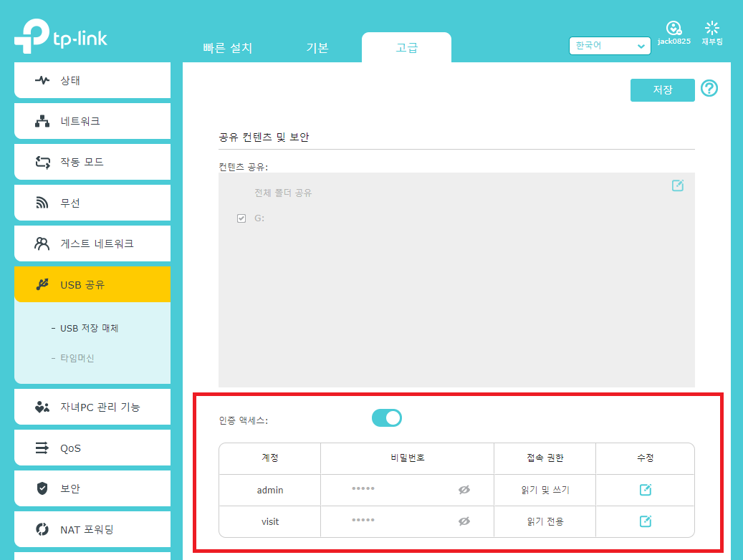This screenshot has height=560, width=743.
Task: Open the 게스트 네트워크 menu item
Action: [92, 243]
